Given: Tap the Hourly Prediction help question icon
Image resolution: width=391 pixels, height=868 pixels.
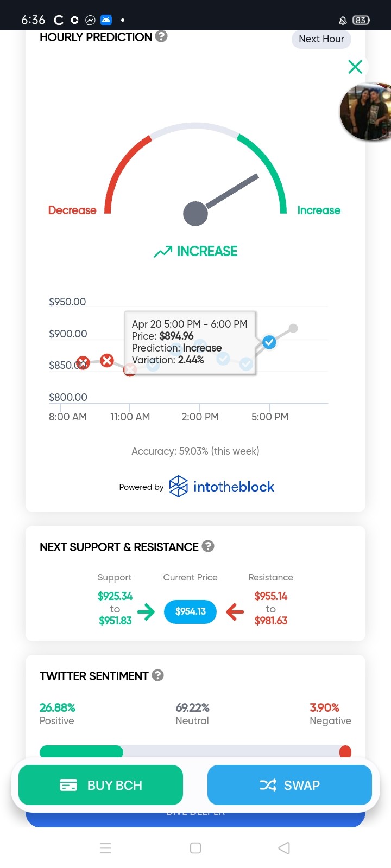Looking at the screenshot, I should pos(161,36).
